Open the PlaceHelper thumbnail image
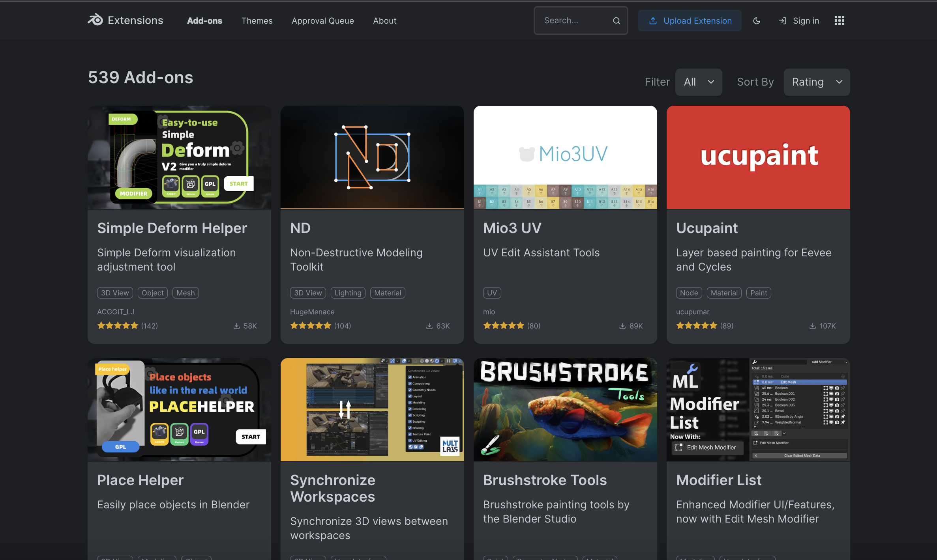Screen dimensions: 937x560 pyautogui.click(x=179, y=410)
